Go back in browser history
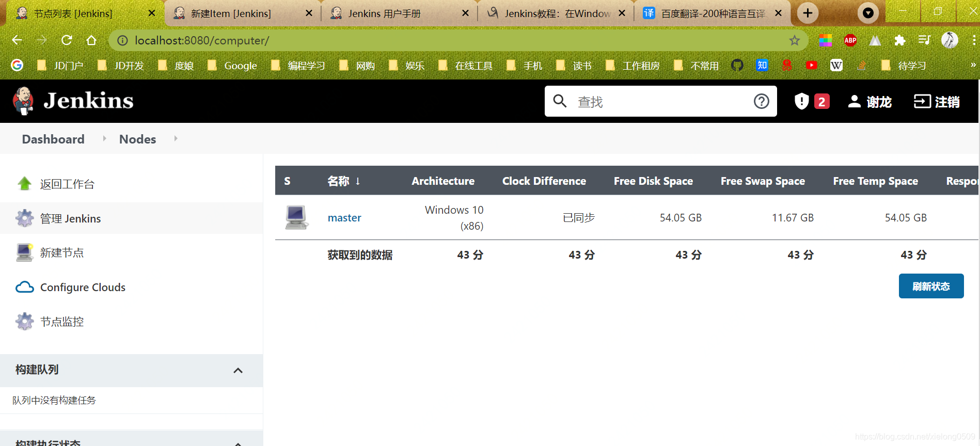Viewport: 980px width, 446px height. point(17,40)
